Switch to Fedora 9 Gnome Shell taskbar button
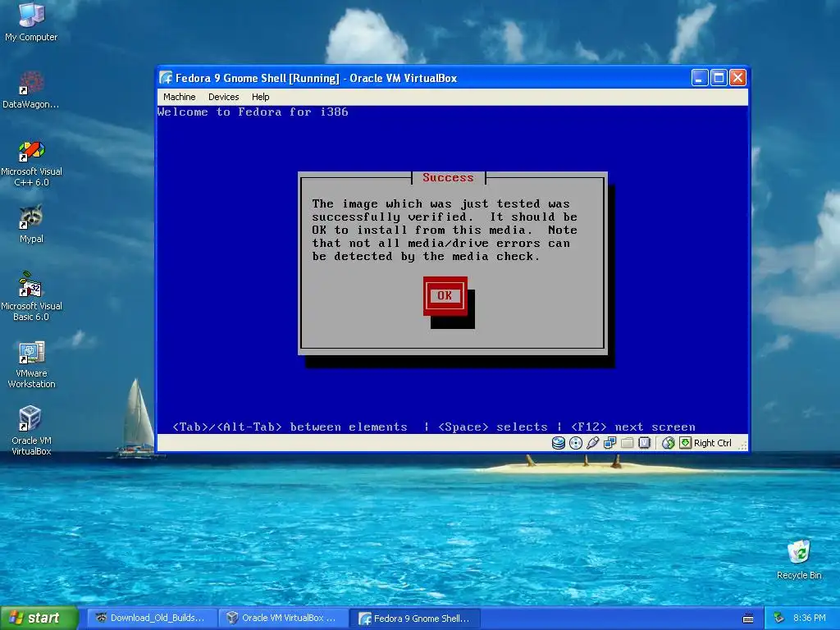This screenshot has height=630, width=840. coord(414,619)
